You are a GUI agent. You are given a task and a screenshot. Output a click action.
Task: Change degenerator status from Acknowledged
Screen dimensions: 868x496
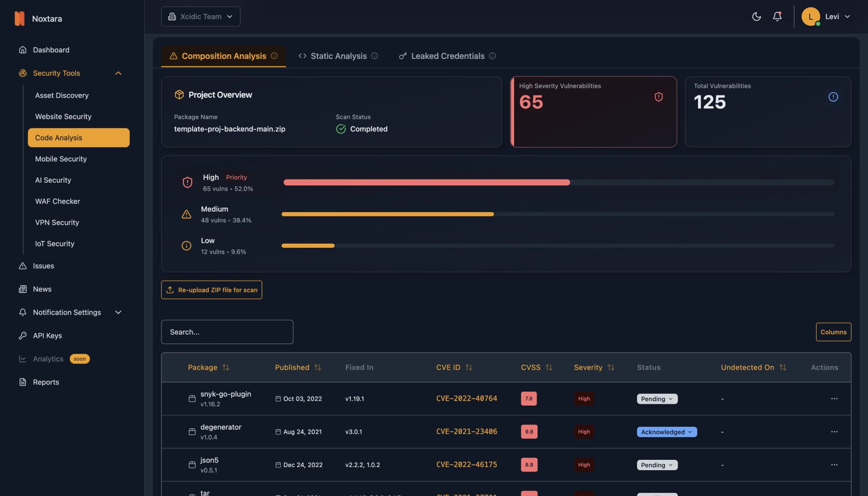pos(666,432)
